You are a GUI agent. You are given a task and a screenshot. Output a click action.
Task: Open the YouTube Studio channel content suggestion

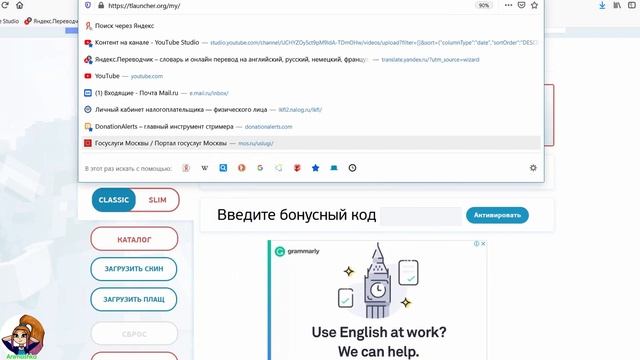pos(311,42)
